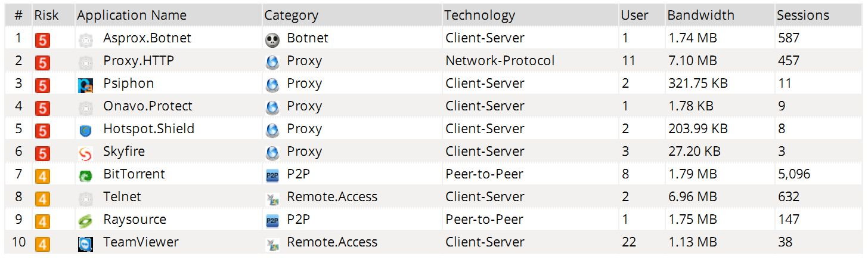
Task: Click the Hotspot.Shield shield icon
Action: click(x=85, y=130)
